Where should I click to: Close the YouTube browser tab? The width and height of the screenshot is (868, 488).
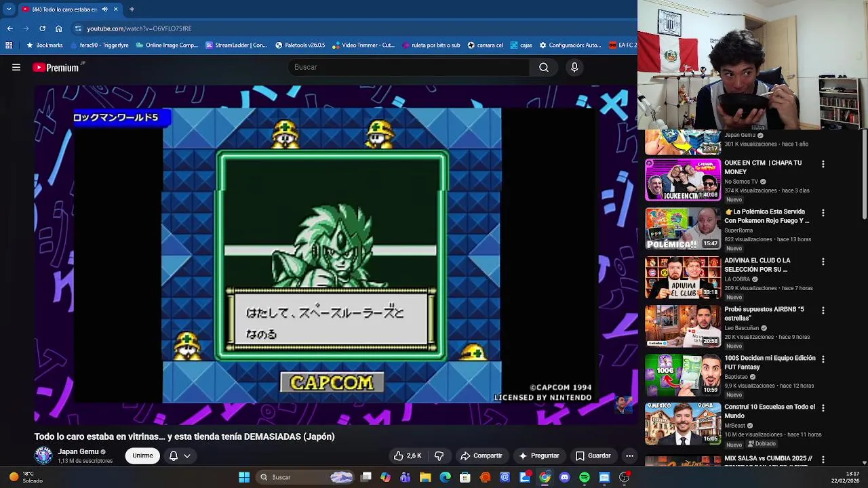pyautogui.click(x=115, y=9)
